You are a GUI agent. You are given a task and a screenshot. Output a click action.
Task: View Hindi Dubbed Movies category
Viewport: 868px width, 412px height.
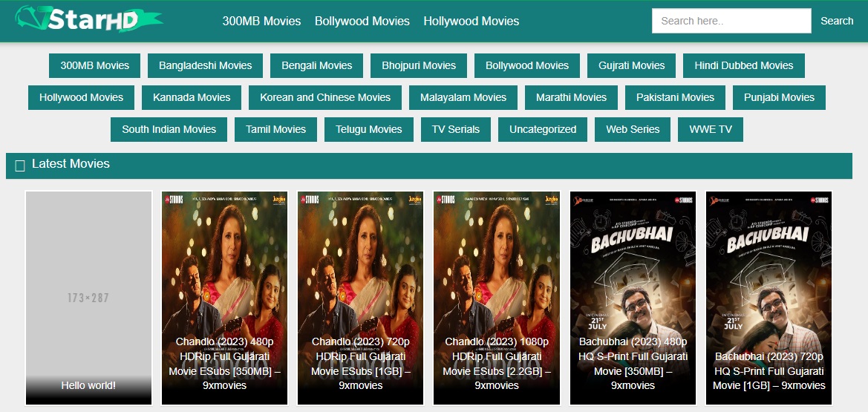point(743,65)
